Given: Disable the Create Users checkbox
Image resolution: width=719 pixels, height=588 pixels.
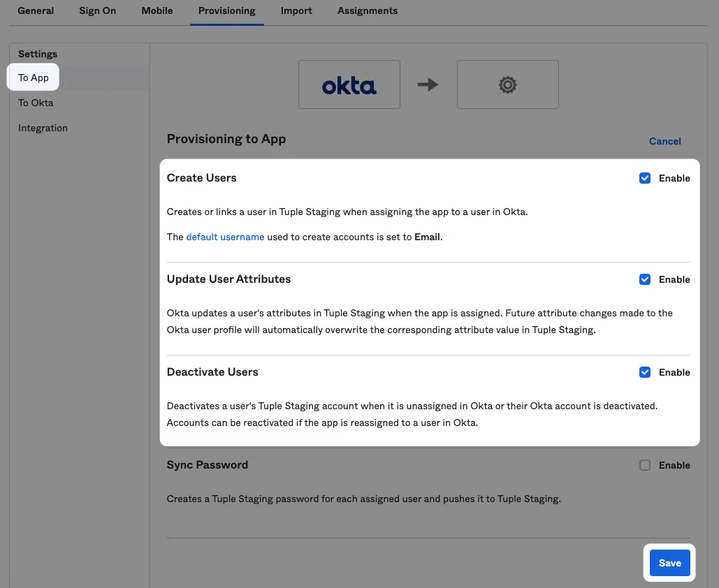Looking at the screenshot, I should point(644,178).
